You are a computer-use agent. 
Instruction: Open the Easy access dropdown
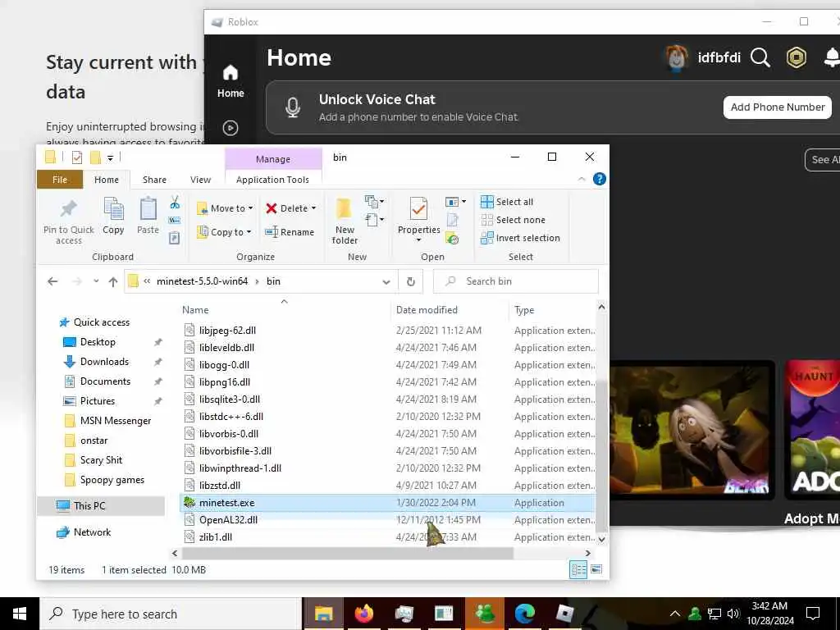[x=374, y=220]
